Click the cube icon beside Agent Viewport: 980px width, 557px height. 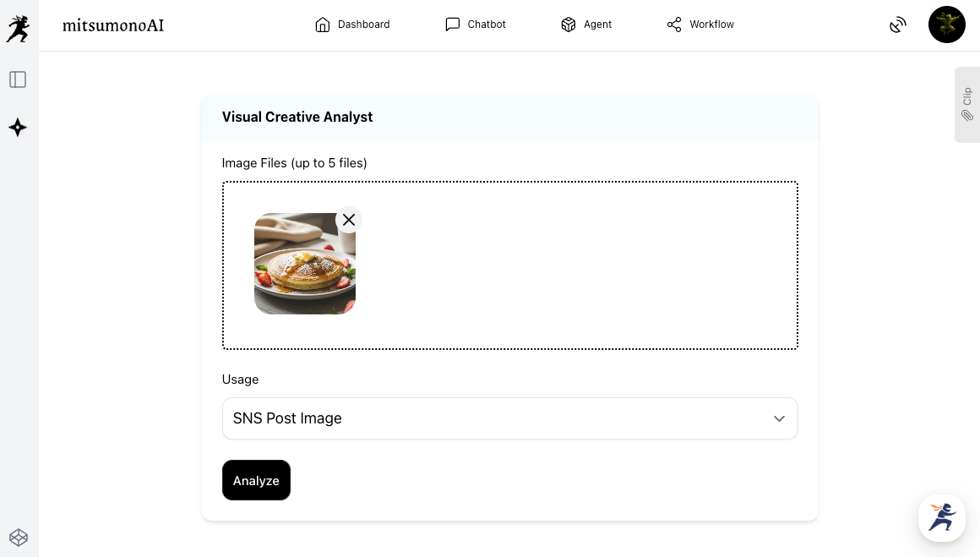click(569, 25)
